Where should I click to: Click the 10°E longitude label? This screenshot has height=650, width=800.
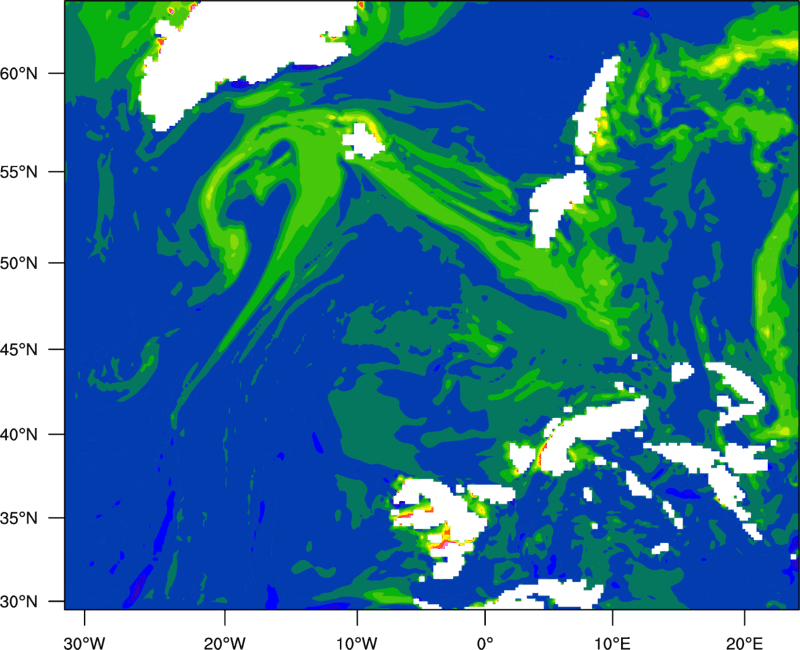pyautogui.click(x=612, y=643)
